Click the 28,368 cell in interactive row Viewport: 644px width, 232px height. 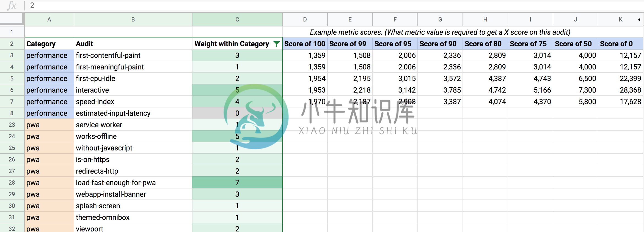621,90
